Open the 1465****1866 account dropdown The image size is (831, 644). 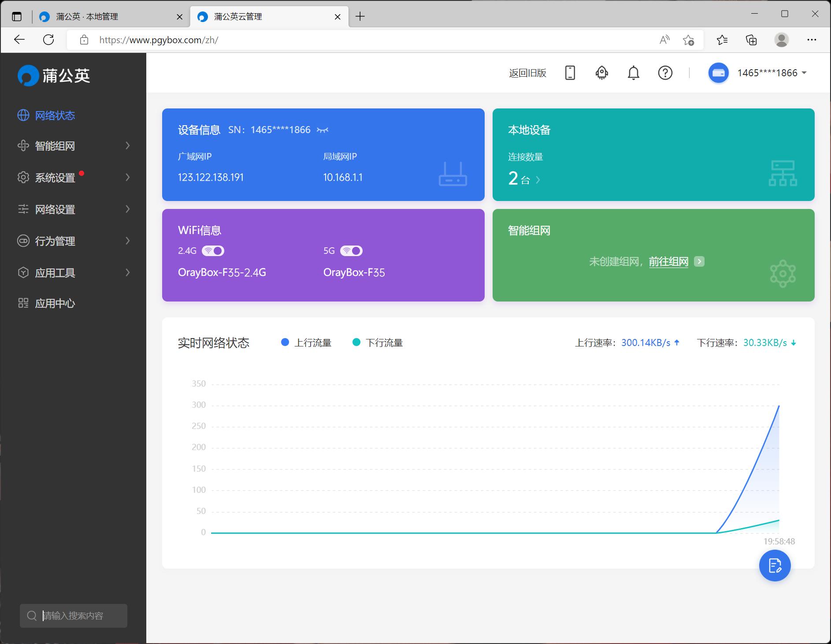768,73
